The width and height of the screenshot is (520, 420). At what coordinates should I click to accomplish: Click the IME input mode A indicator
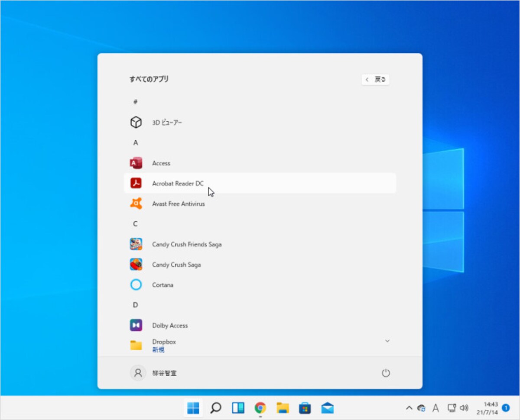click(x=436, y=408)
